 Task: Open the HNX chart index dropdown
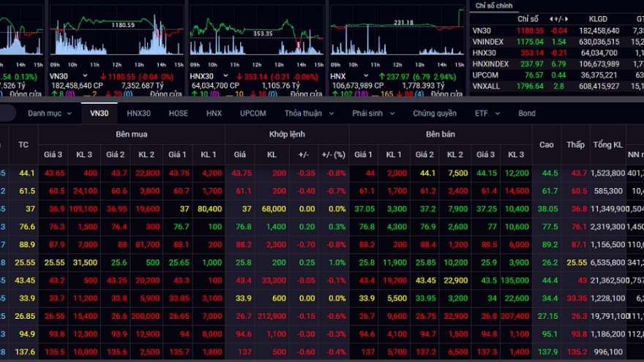(x=364, y=75)
